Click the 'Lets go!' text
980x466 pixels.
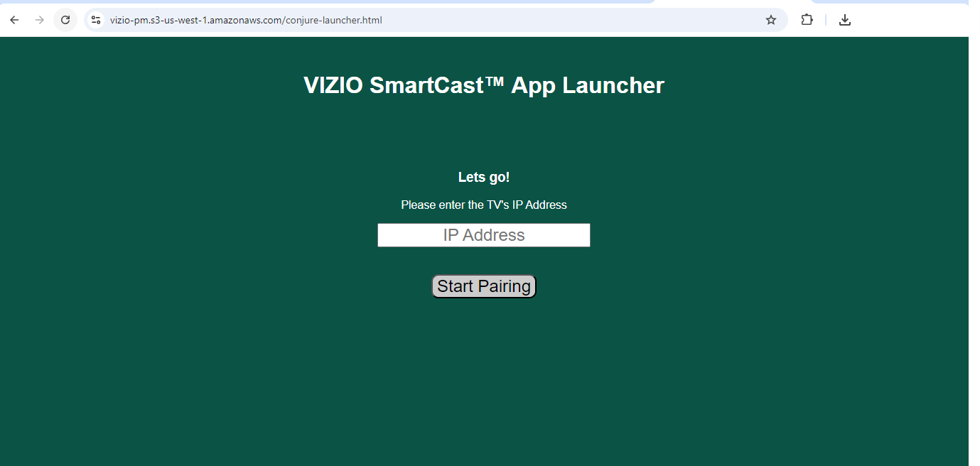(484, 178)
